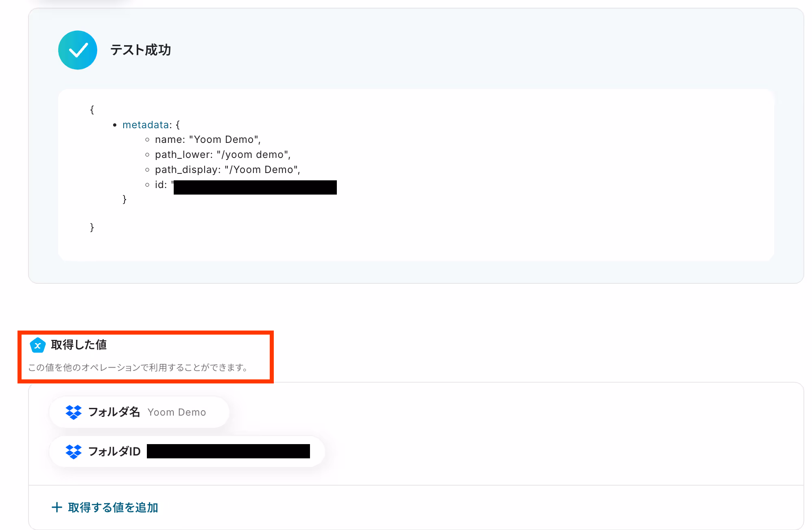The height and width of the screenshot is (530, 812).
Task: Click the metadata key in JSON output
Action: coord(146,125)
